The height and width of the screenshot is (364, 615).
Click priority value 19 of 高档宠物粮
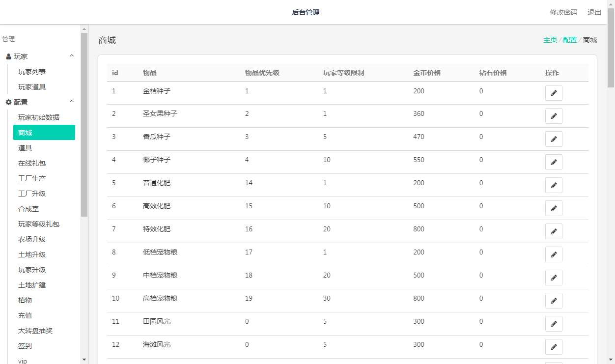pyautogui.click(x=249, y=298)
